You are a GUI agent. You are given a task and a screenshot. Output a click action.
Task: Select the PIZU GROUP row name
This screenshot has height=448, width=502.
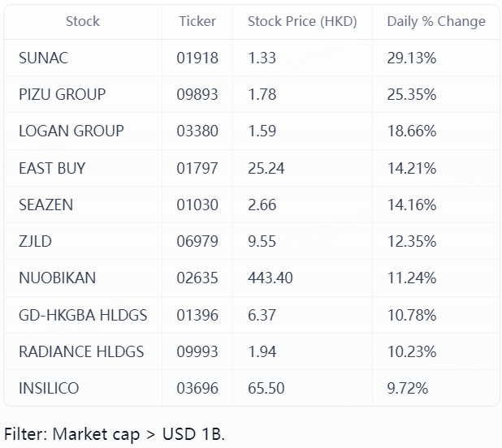[x=62, y=94]
